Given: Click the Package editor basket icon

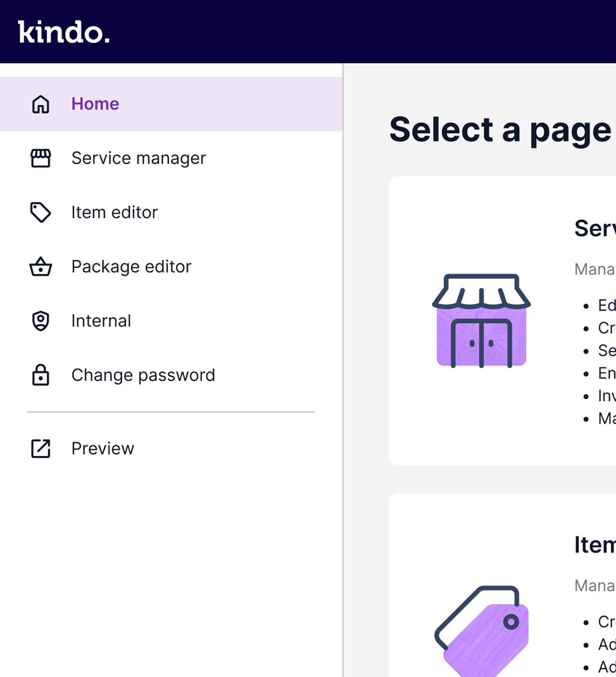Looking at the screenshot, I should pyautogui.click(x=41, y=266).
